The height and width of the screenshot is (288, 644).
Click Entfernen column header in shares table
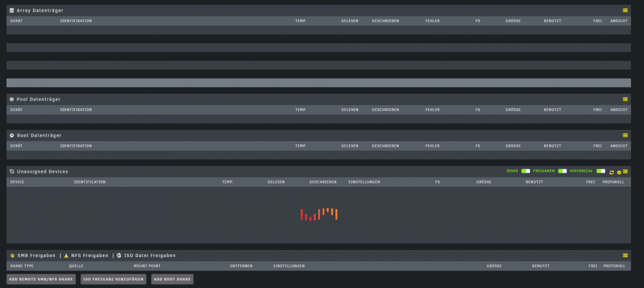coord(241,266)
